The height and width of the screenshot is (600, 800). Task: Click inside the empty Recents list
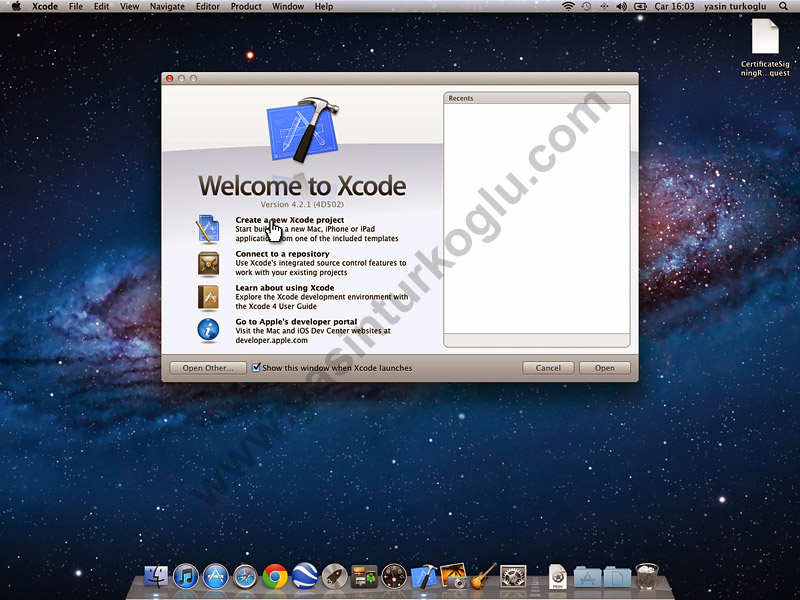[537, 218]
